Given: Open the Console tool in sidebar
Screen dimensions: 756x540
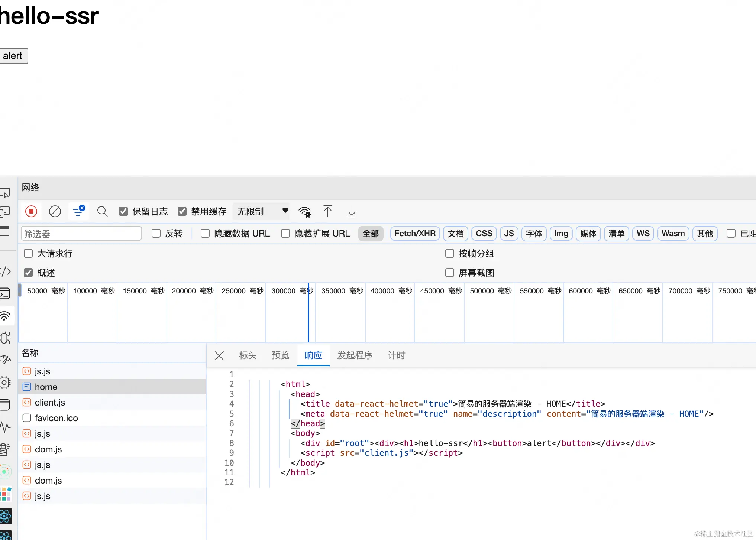Looking at the screenshot, I should 5,293.
